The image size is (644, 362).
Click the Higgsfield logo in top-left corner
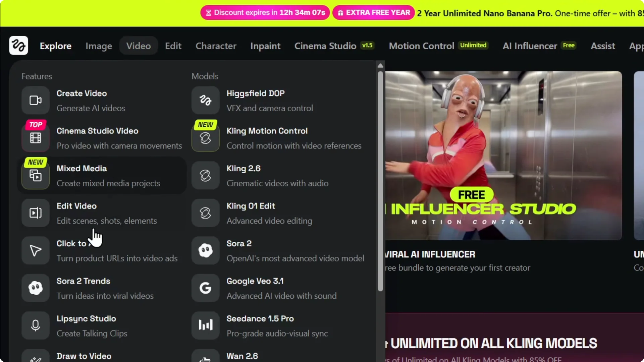18,45
